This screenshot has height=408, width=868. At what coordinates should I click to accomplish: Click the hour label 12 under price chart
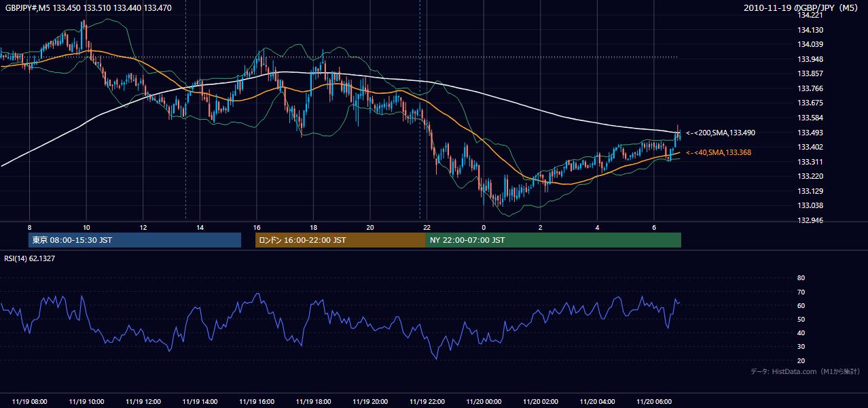tap(143, 227)
